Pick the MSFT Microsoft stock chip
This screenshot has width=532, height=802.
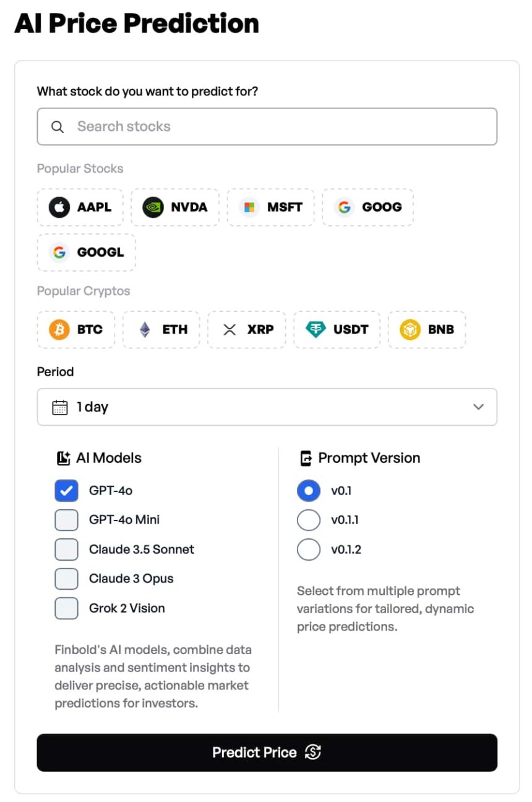[270, 207]
